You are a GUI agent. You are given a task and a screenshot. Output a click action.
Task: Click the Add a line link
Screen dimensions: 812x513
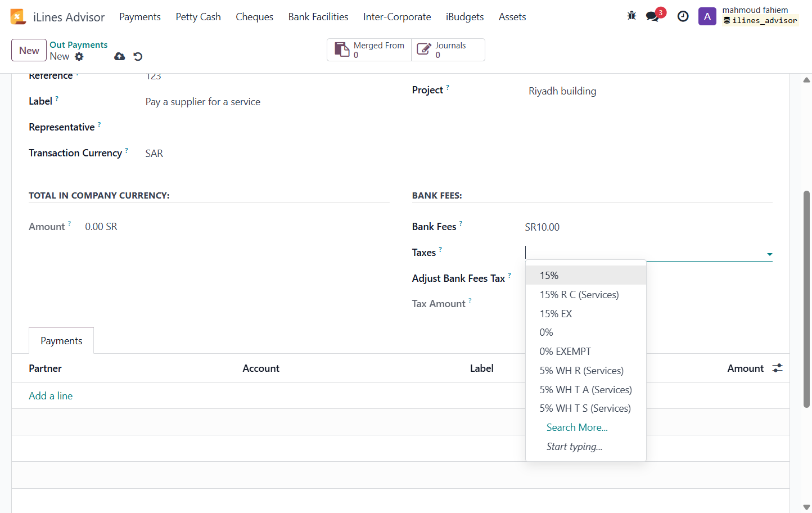(x=51, y=395)
